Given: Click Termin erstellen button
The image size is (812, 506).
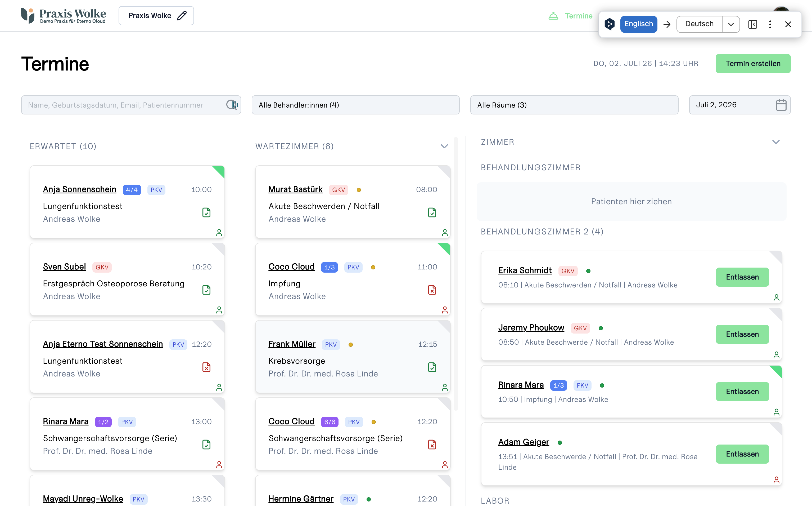Looking at the screenshot, I should (x=753, y=64).
